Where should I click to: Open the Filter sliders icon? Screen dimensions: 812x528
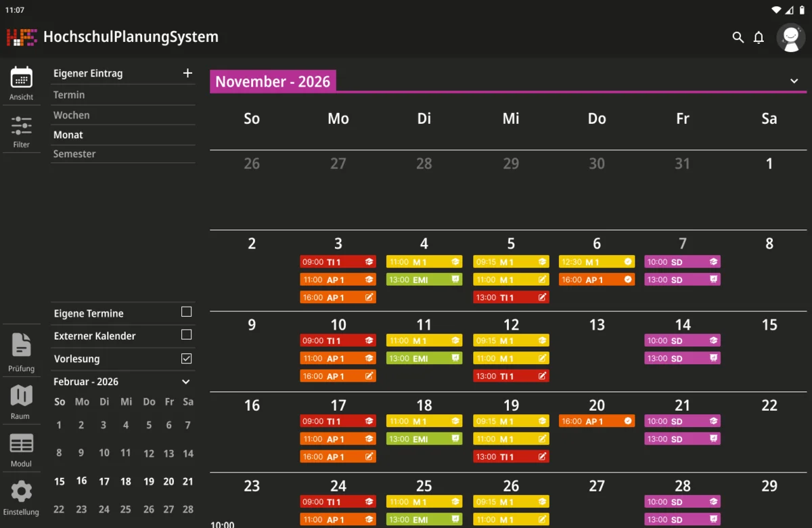coord(22,126)
